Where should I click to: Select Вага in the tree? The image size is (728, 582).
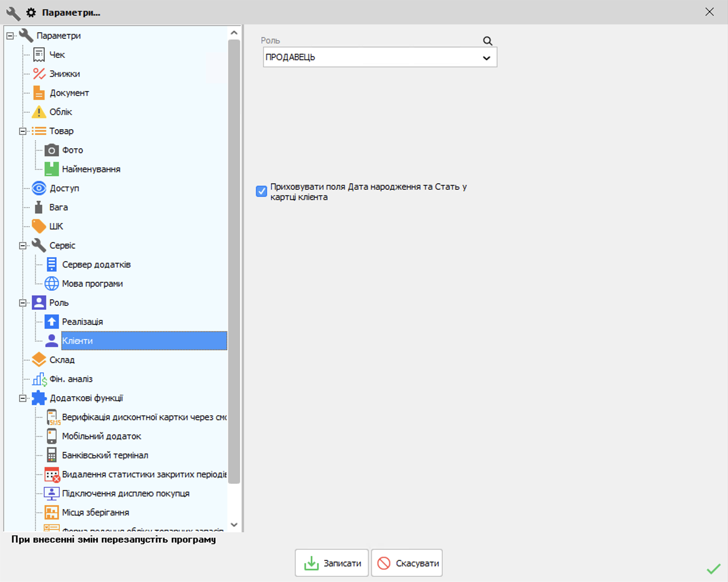tap(58, 208)
